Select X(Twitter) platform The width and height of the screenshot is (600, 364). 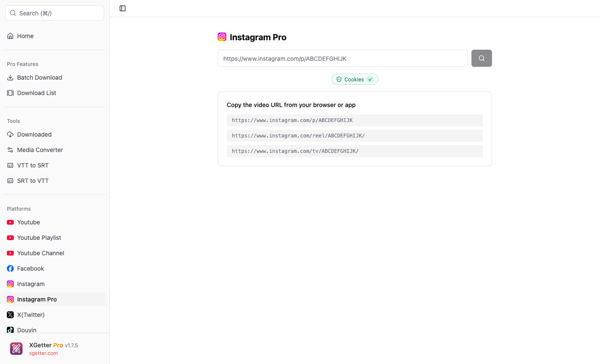point(54,315)
